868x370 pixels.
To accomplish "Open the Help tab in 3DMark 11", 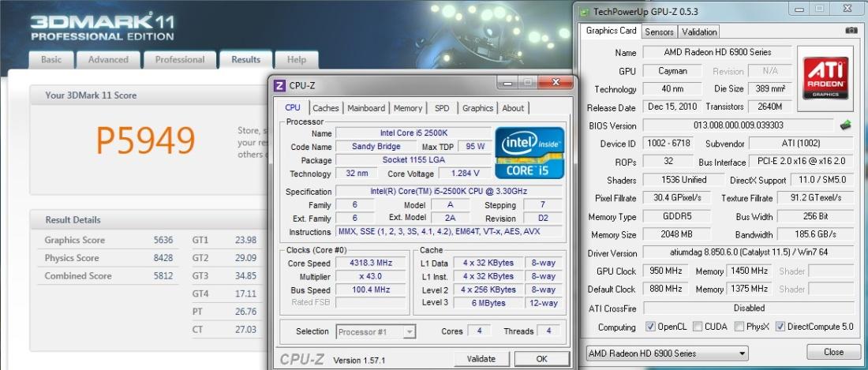I will (296, 60).
